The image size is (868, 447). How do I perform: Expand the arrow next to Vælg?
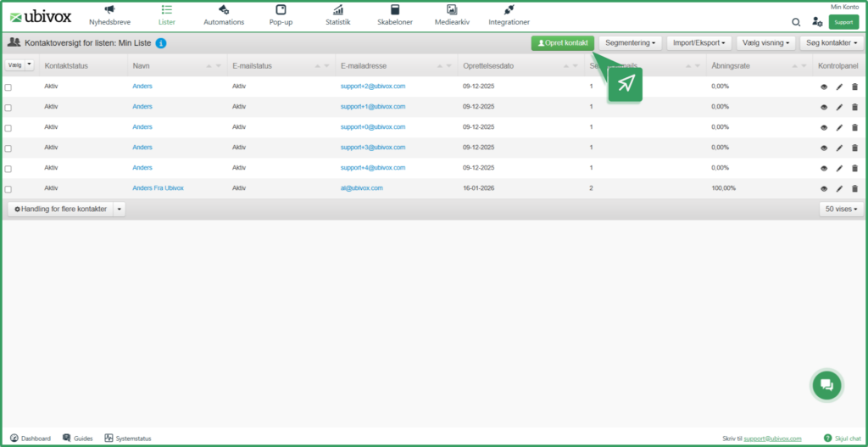[x=30, y=64]
